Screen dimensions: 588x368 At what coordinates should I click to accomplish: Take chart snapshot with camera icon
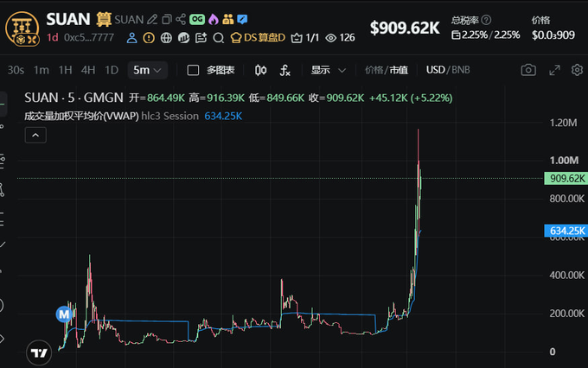click(528, 70)
